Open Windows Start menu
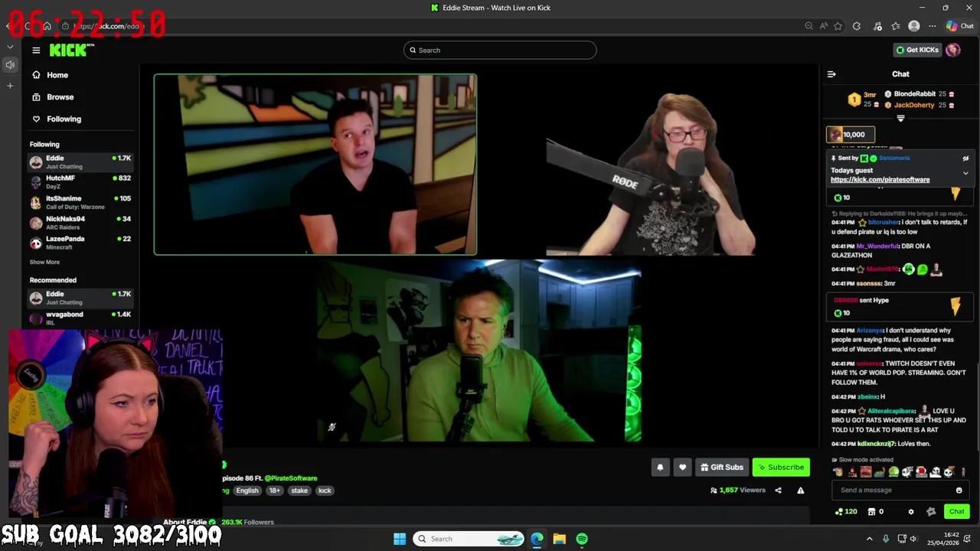 (400, 539)
